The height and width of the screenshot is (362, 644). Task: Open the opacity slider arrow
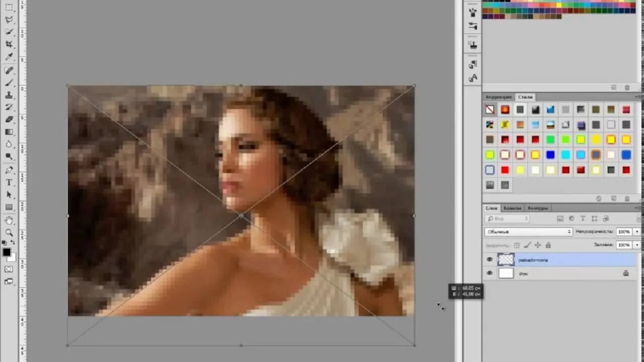(x=636, y=232)
